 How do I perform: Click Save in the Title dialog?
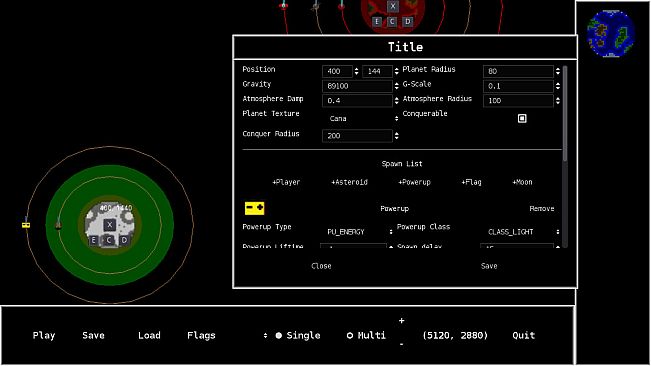pos(489,266)
